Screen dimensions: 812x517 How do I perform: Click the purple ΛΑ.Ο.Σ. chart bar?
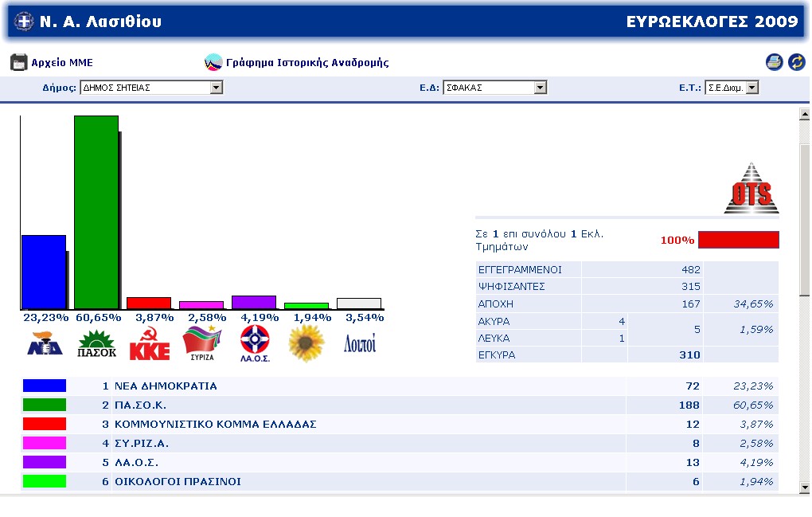254,303
